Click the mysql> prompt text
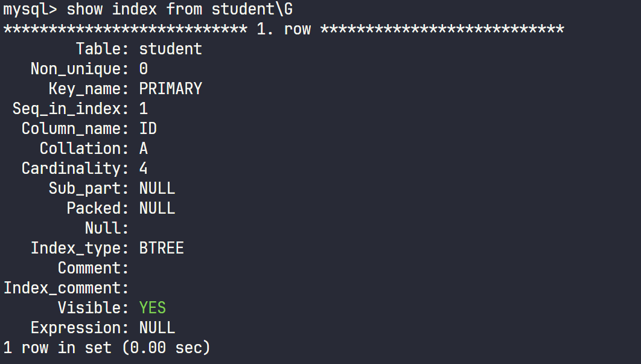Viewport: 641px width, 364px height. coord(30,9)
